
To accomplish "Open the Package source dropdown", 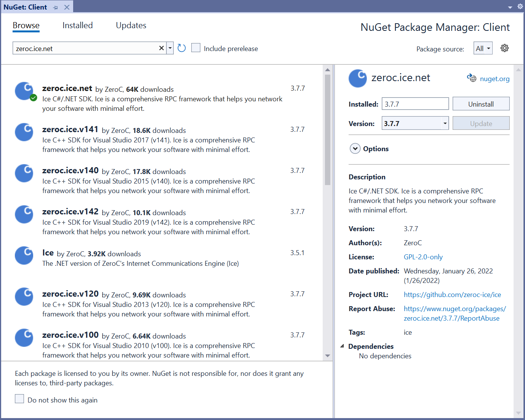I will tap(483, 48).
